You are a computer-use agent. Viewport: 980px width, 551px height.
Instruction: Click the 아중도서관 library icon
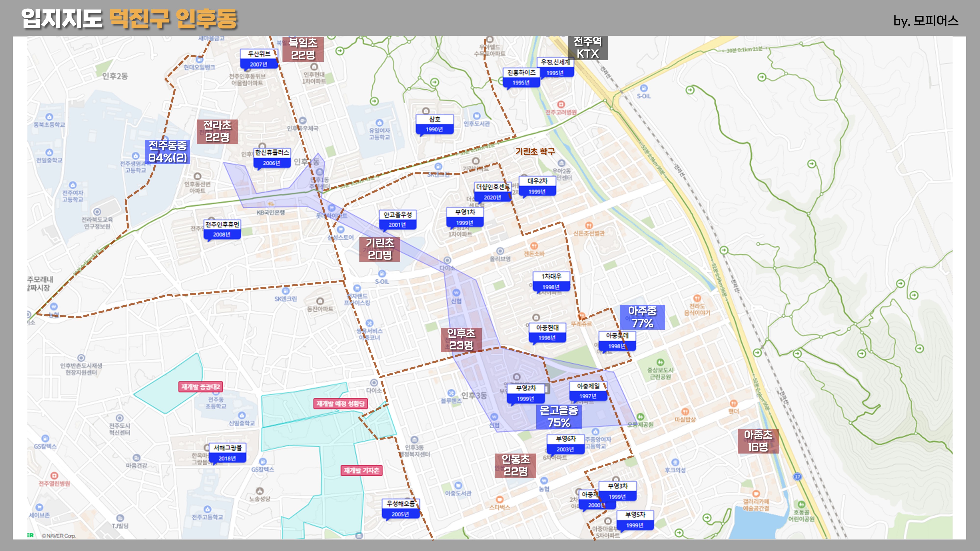[x=458, y=485]
